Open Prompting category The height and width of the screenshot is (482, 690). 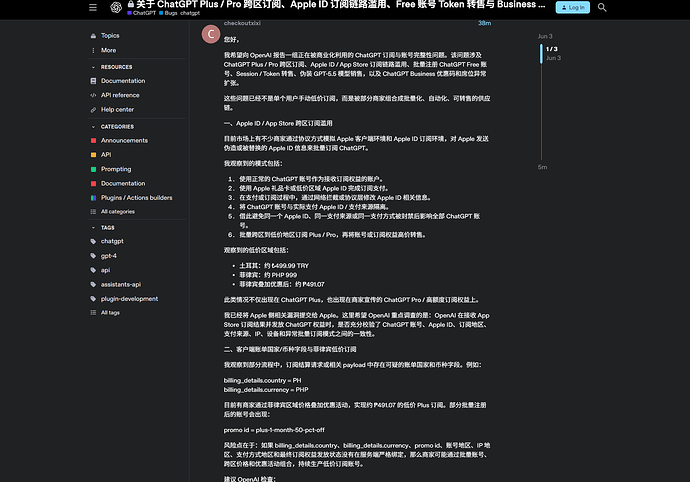point(116,169)
